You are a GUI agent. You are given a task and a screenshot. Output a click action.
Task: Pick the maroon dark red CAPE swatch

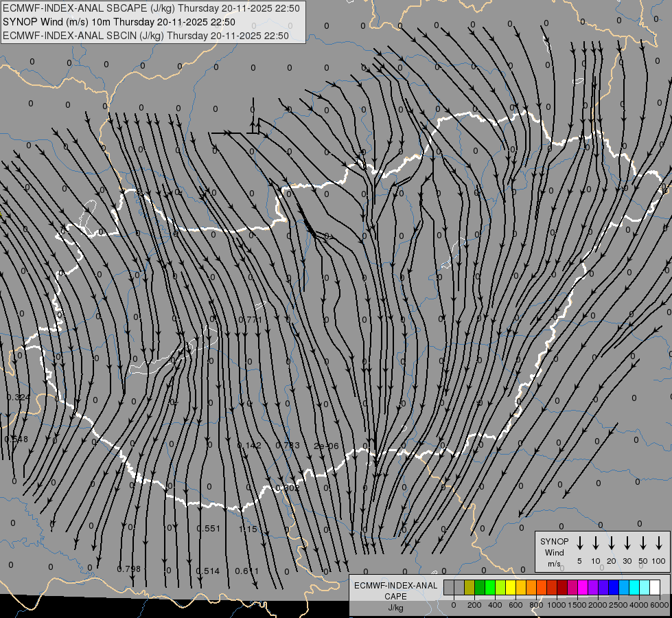[562, 588]
